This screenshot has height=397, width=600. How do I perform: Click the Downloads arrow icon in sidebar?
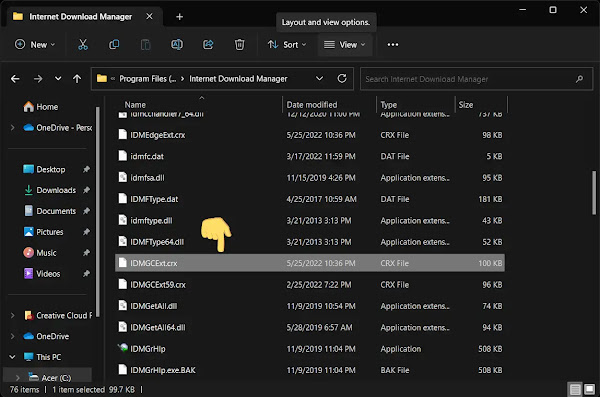[x=28, y=190]
